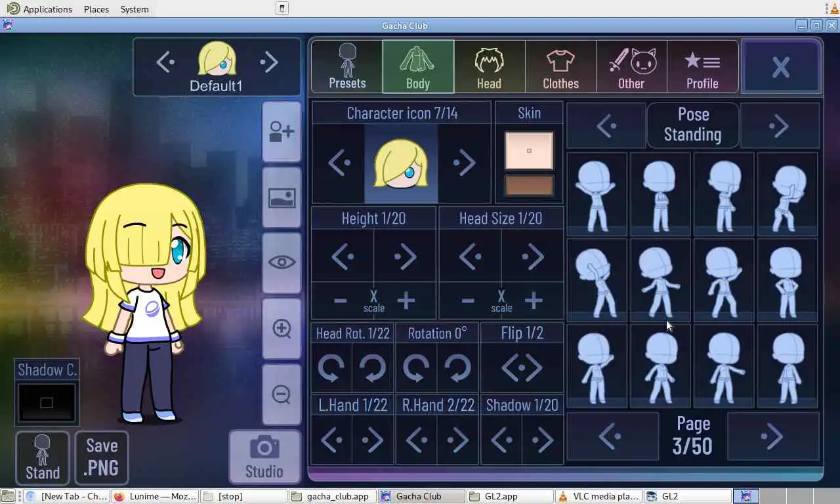Switch to the Head tab

489,66
